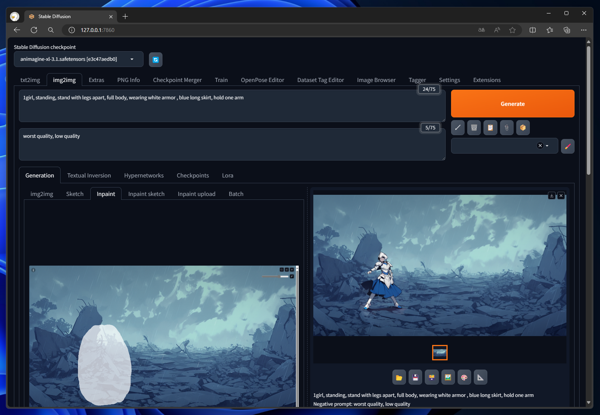Adjust the brush size slider on canvas
Image resolution: width=600 pixels, height=415 pixels.
[x=275, y=276]
